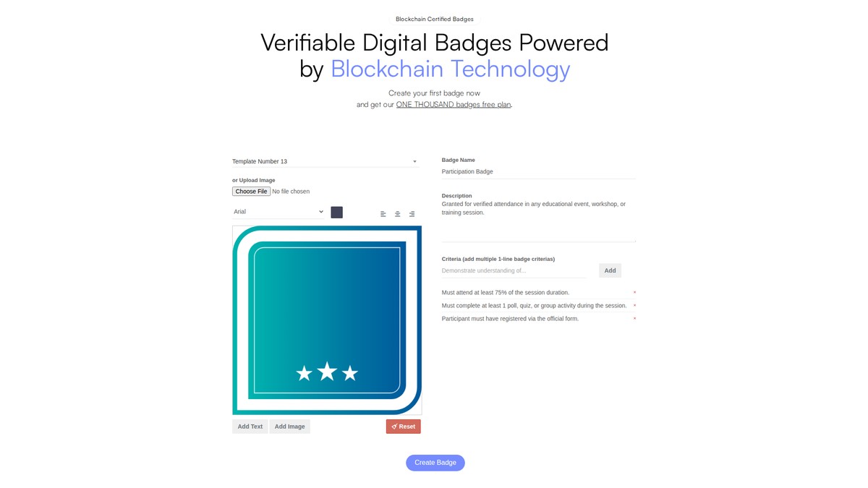Remove the 75% attendance criteria
The height and width of the screenshot is (488, 868).
click(634, 293)
